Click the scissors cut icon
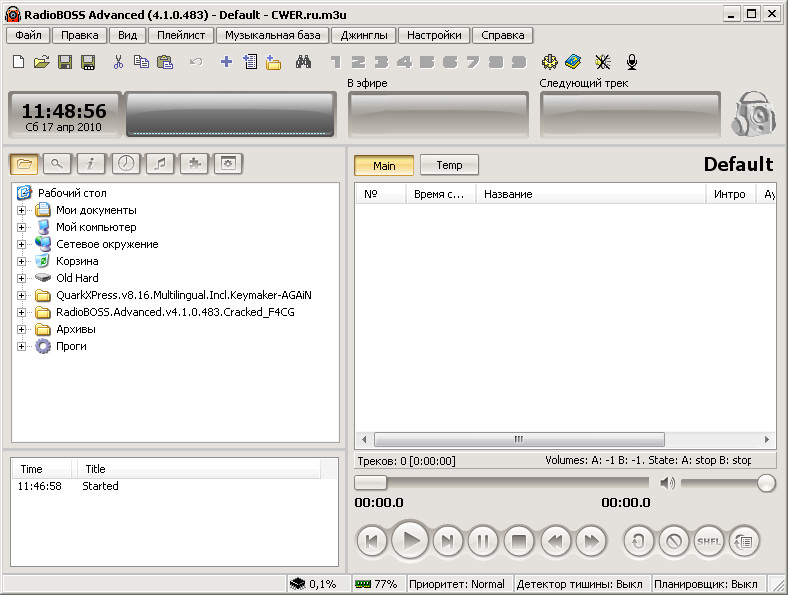This screenshot has width=788, height=595. click(118, 62)
